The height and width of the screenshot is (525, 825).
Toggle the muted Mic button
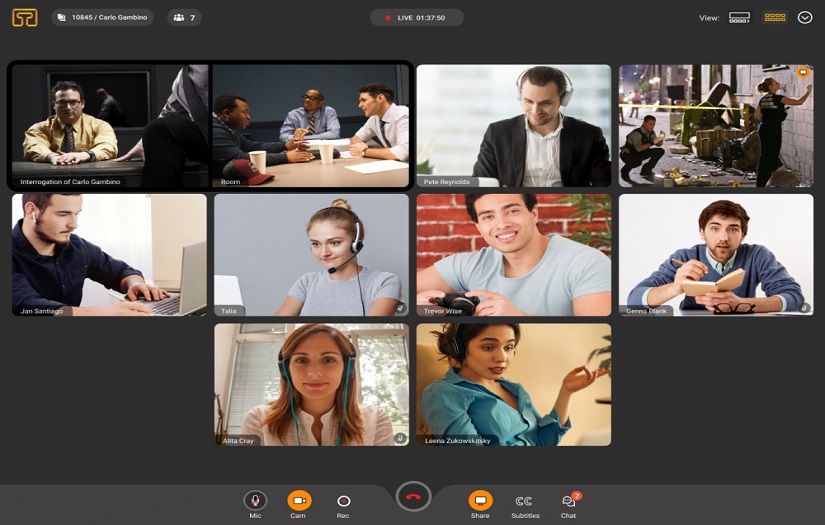point(255,500)
